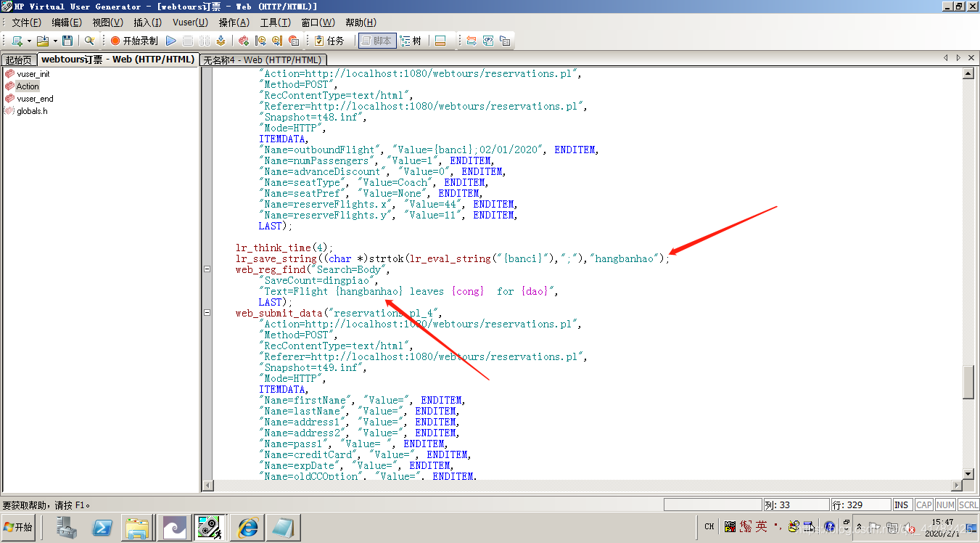Open globals.h in the action tree
This screenshot has height=543, width=980.
pyautogui.click(x=32, y=111)
